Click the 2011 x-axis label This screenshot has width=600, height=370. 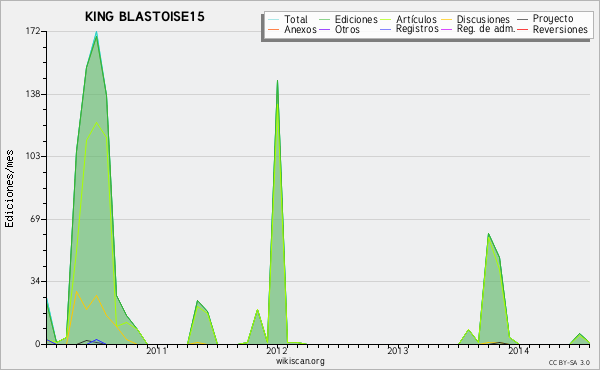point(157,350)
